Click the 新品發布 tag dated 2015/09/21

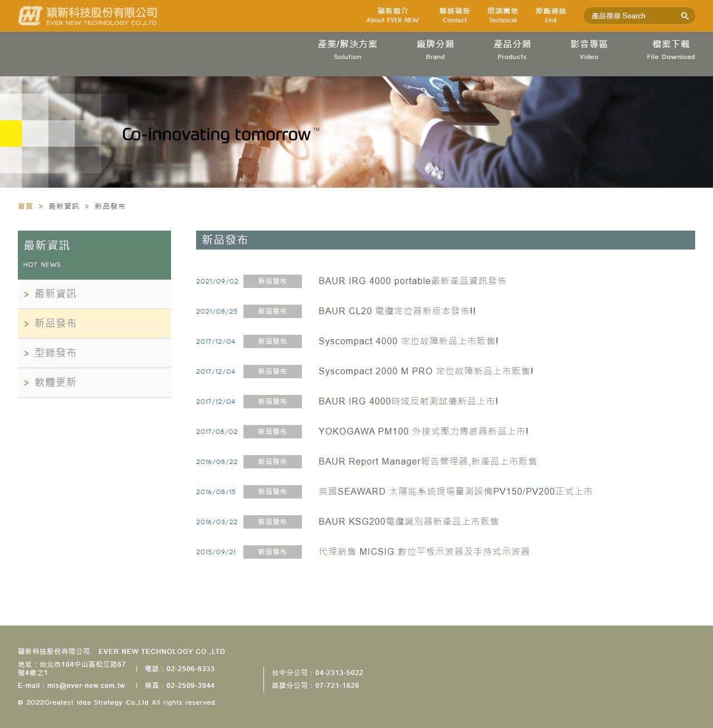(272, 552)
